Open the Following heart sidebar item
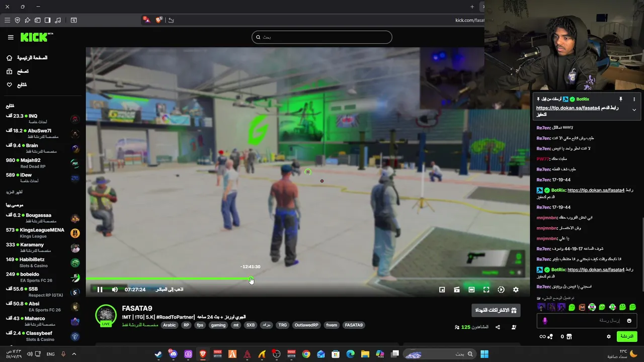 (17, 85)
